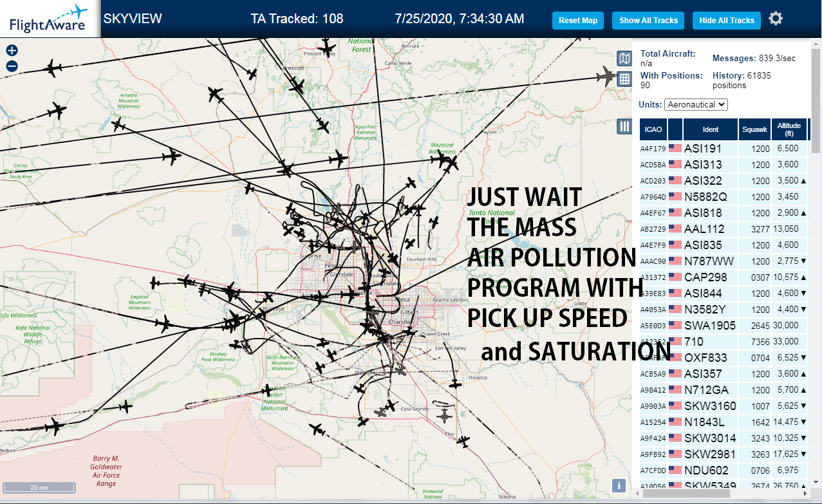
Task: Click the SKYVIEW title text
Action: click(x=133, y=19)
